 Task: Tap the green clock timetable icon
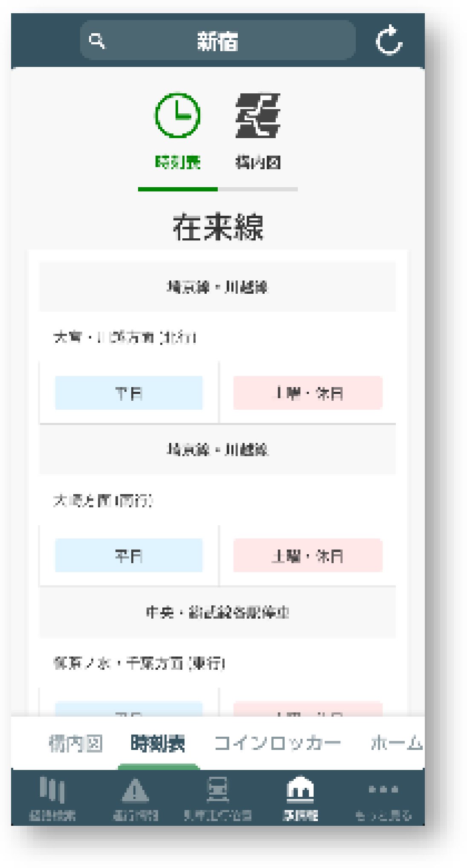pos(177,115)
